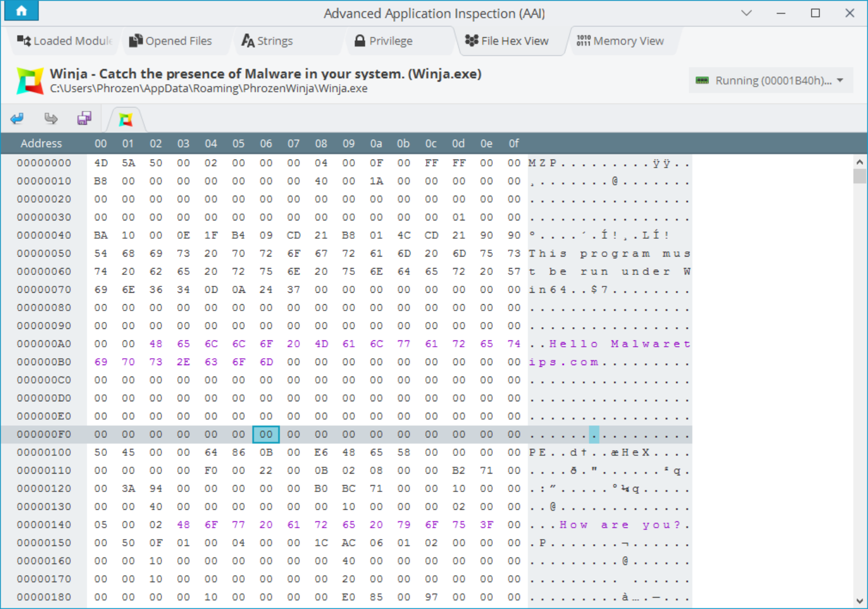Screen dimensions: 868x609
Task: Click the vertical scrollbar thumb
Action: point(859,175)
